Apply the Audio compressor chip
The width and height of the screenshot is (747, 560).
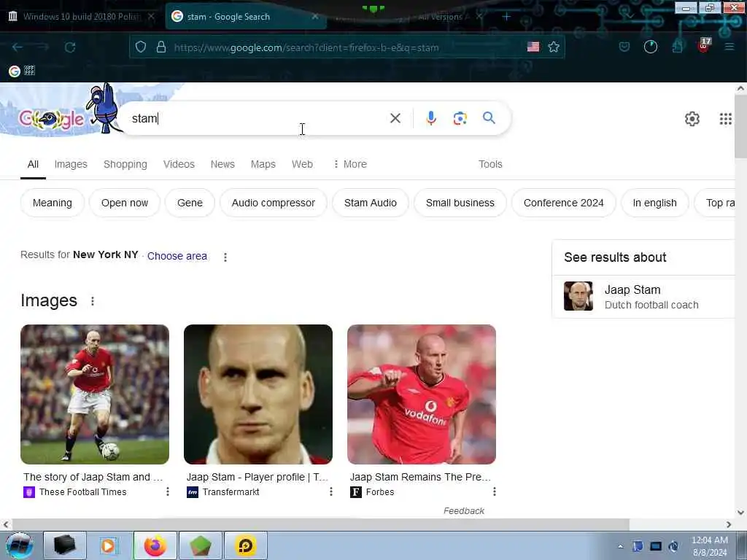click(x=274, y=203)
